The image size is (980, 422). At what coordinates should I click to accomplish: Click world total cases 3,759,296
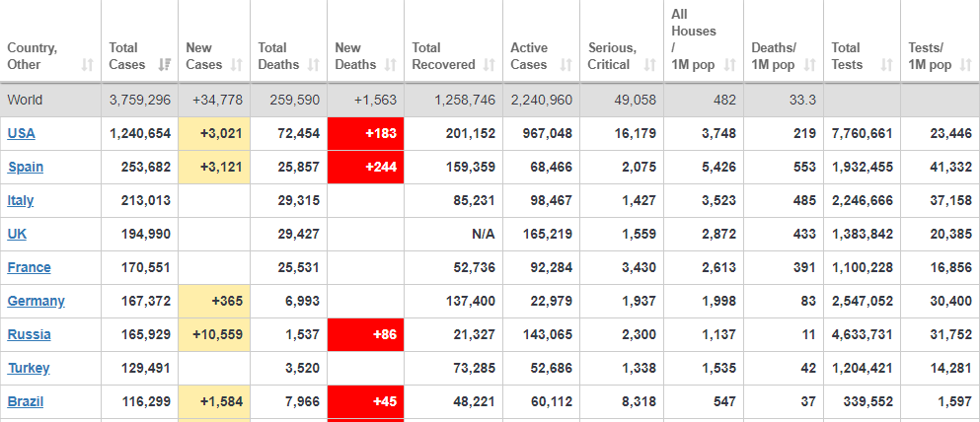click(x=139, y=100)
